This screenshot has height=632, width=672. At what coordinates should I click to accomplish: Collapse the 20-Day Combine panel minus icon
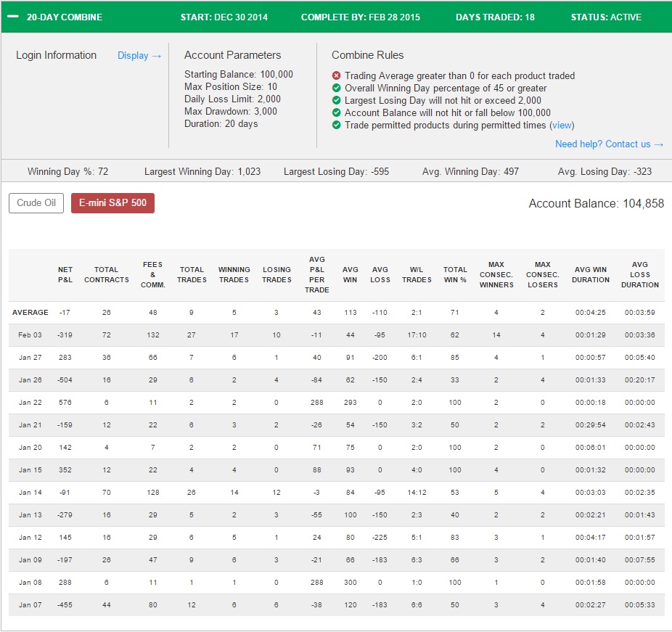(13, 17)
